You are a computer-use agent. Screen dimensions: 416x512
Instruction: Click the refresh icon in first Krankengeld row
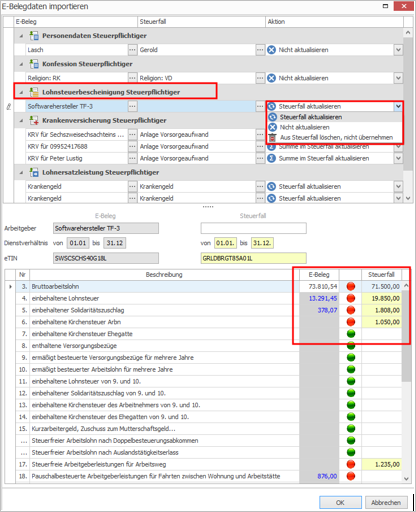[x=272, y=186]
